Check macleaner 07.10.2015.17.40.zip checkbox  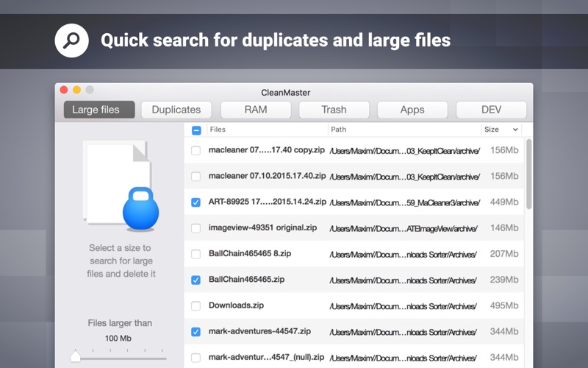pyautogui.click(x=196, y=177)
